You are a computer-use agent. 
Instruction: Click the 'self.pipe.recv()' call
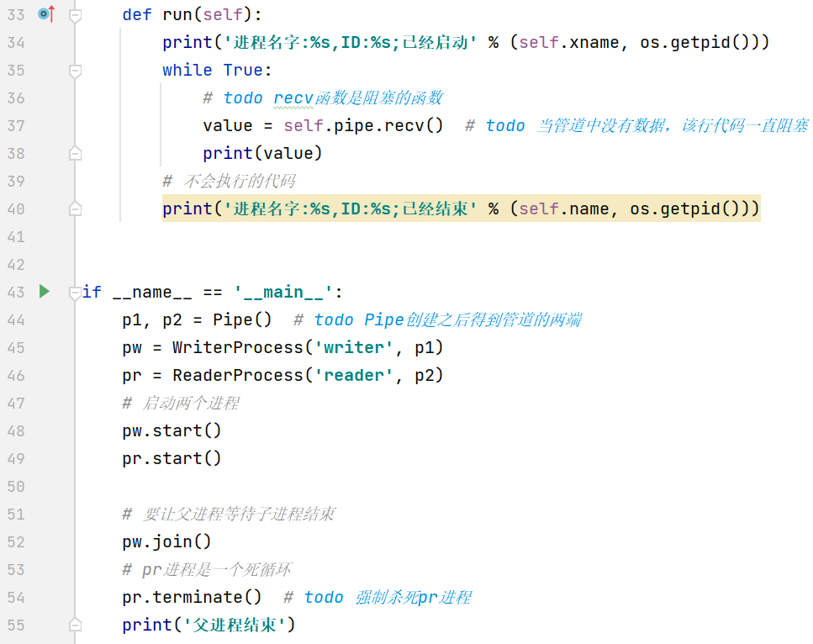point(363,125)
